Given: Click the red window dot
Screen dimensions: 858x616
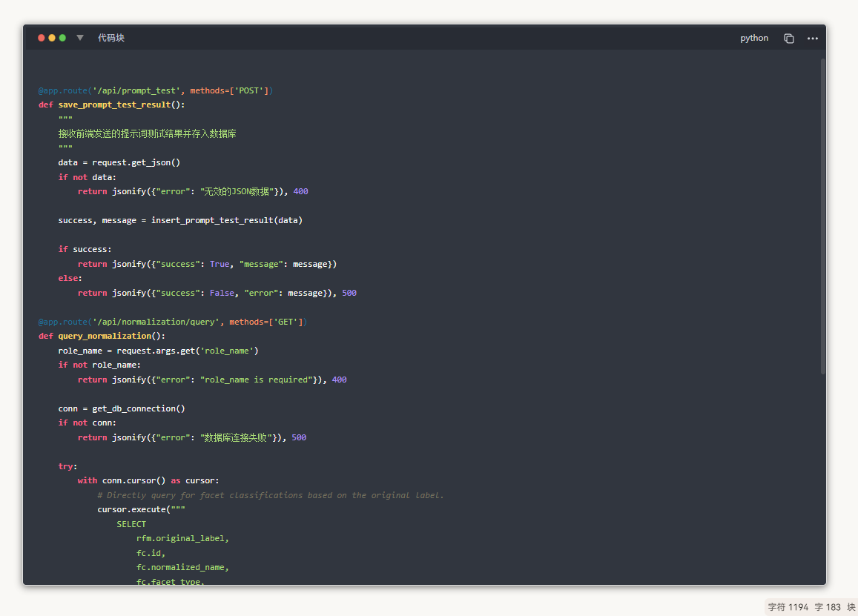Looking at the screenshot, I should (x=41, y=38).
